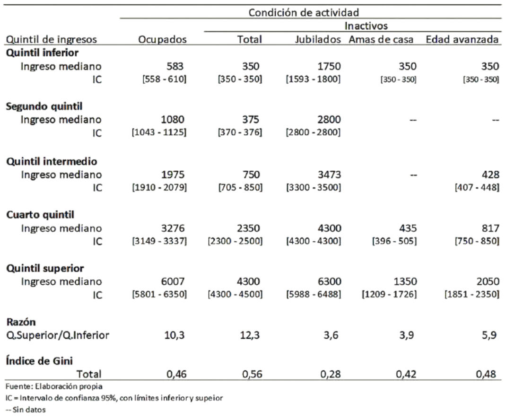The height and width of the screenshot is (420, 506).
Task: Select the "Quintil intermedio" row heading
Action: click(x=52, y=161)
